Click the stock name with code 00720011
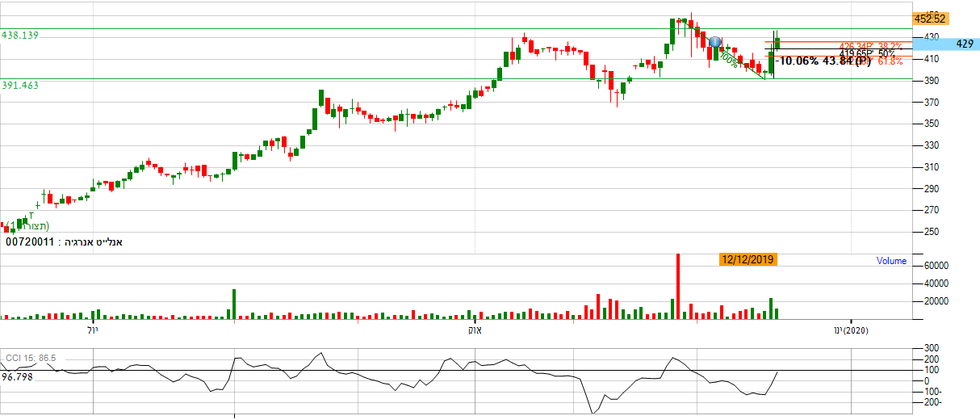This screenshot has height=420, width=980. [x=65, y=241]
